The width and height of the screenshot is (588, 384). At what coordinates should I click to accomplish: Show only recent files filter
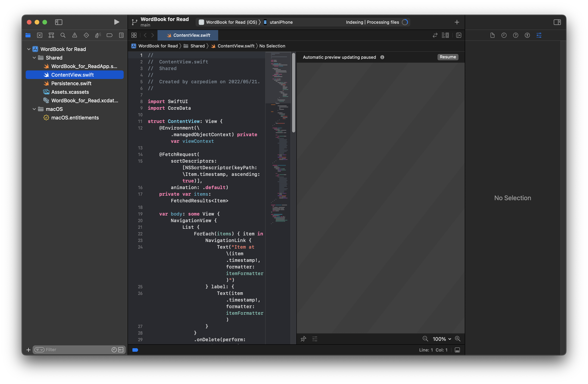(114, 350)
